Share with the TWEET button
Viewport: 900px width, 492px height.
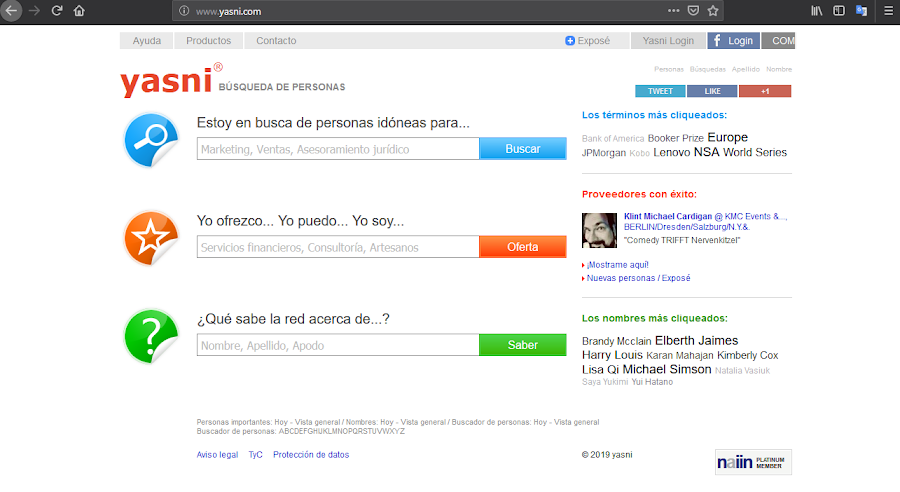point(660,91)
